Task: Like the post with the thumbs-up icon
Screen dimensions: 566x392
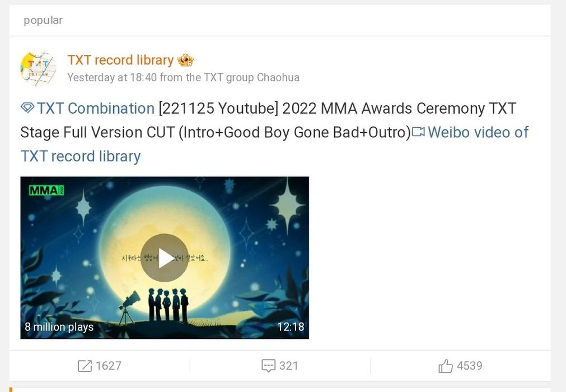Action: pyautogui.click(x=446, y=366)
